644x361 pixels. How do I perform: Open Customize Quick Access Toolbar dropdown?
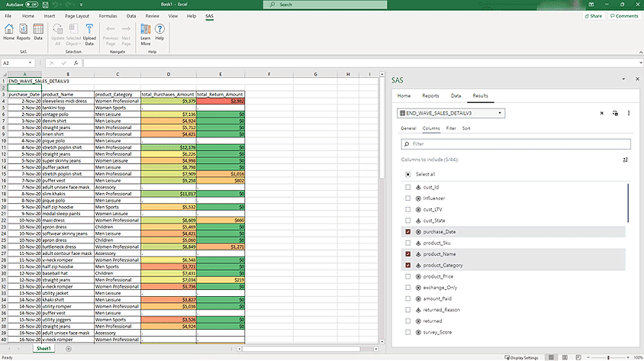click(81, 5)
